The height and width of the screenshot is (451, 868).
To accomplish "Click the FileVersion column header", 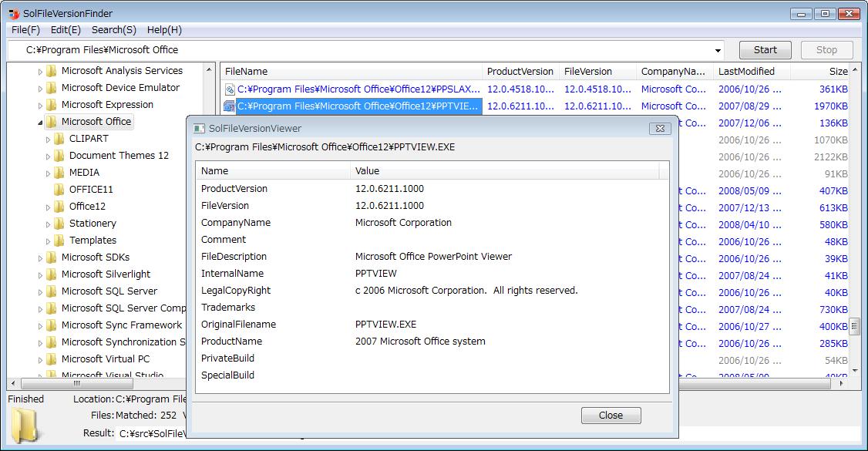I will pos(598,72).
